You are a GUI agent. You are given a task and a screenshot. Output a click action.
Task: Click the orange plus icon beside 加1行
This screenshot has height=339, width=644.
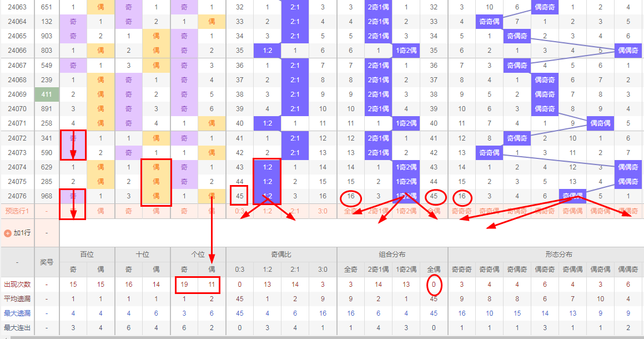click(8, 233)
